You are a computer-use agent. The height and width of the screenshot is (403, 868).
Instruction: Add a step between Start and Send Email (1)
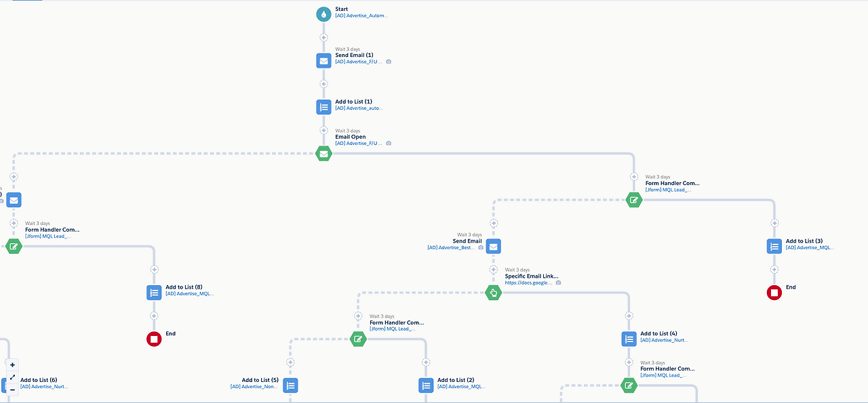(323, 37)
